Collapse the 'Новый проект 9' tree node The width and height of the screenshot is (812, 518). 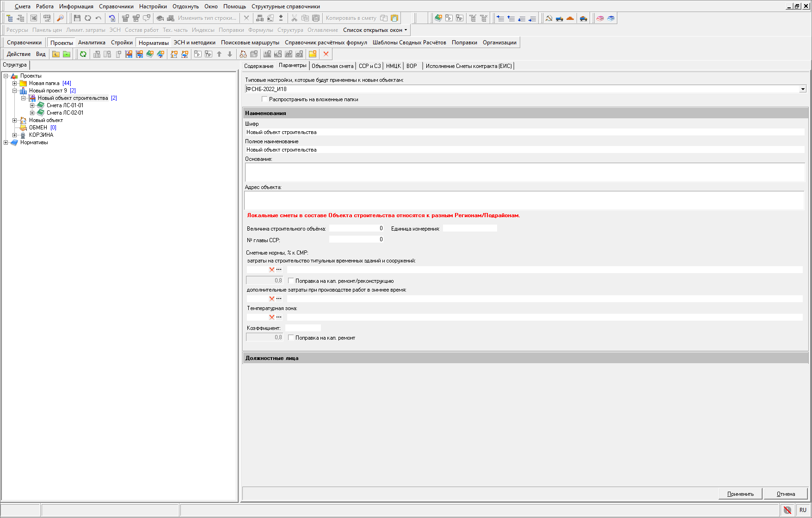click(15, 91)
